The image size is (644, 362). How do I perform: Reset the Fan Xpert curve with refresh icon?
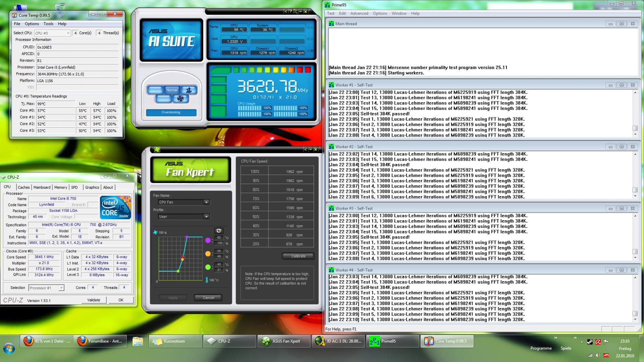218,231
